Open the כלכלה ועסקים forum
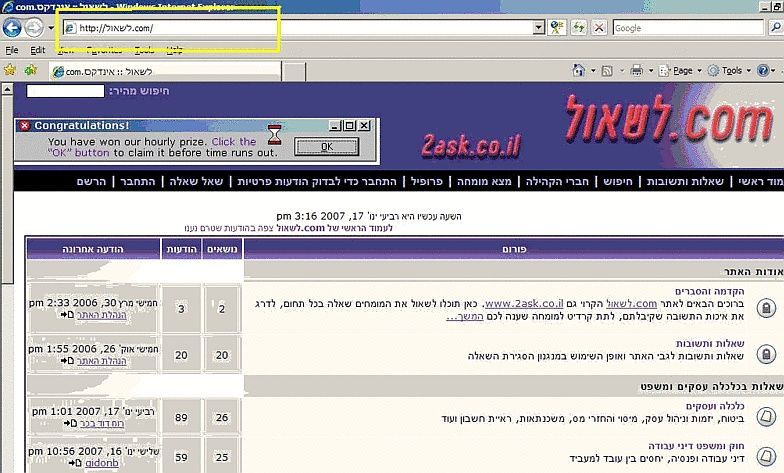 point(715,406)
